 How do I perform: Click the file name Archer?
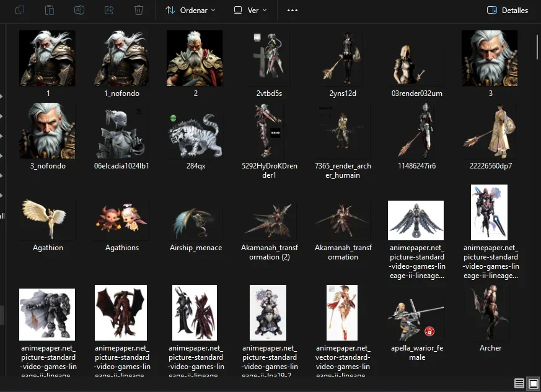490,348
